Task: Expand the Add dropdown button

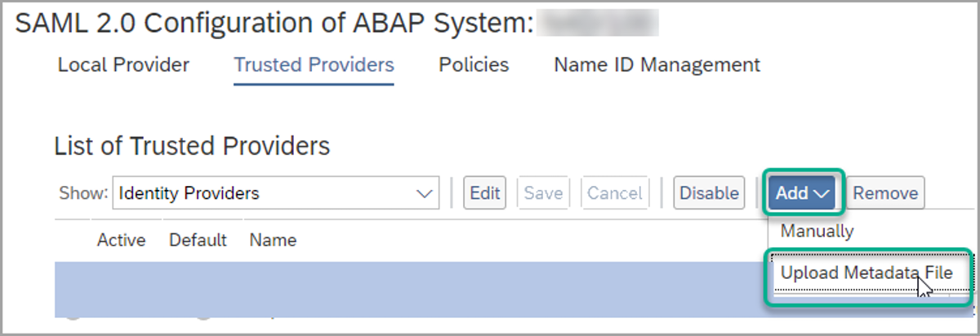Action: coord(802,193)
